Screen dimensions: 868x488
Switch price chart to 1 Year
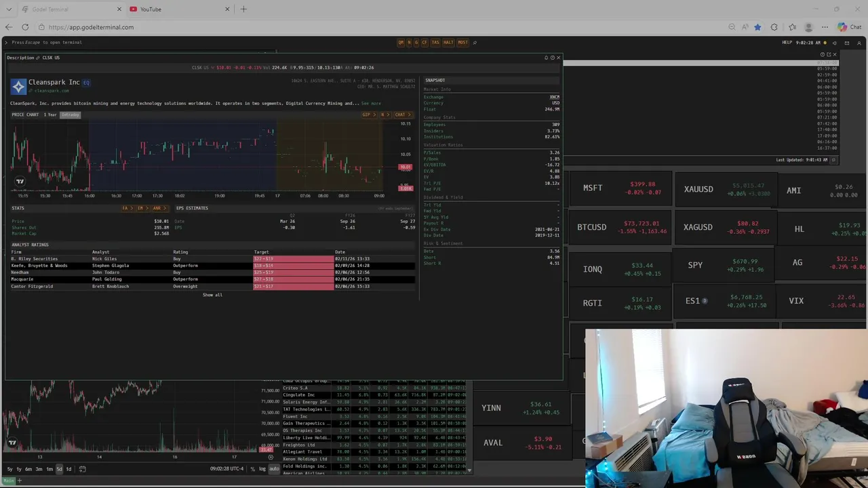point(50,115)
